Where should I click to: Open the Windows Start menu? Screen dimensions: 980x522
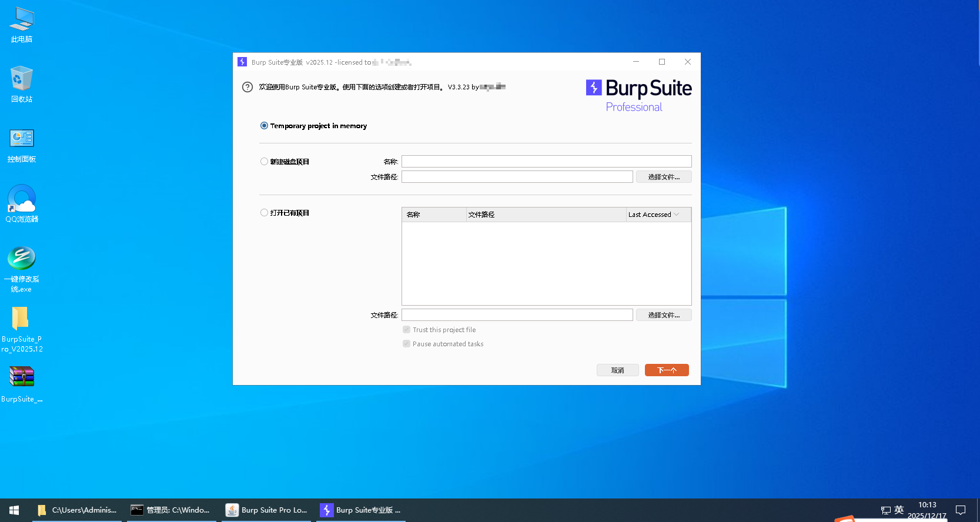pyautogui.click(x=14, y=510)
